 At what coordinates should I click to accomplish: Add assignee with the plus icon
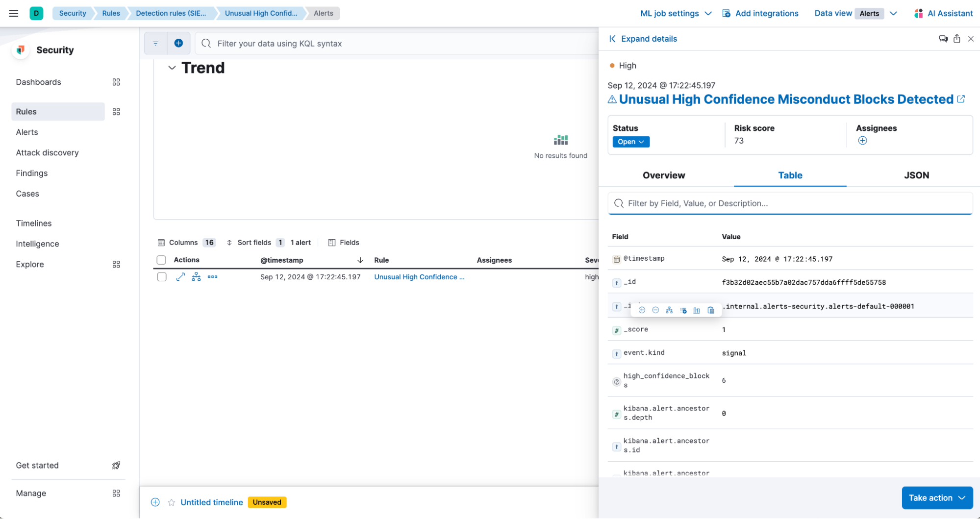[862, 141]
